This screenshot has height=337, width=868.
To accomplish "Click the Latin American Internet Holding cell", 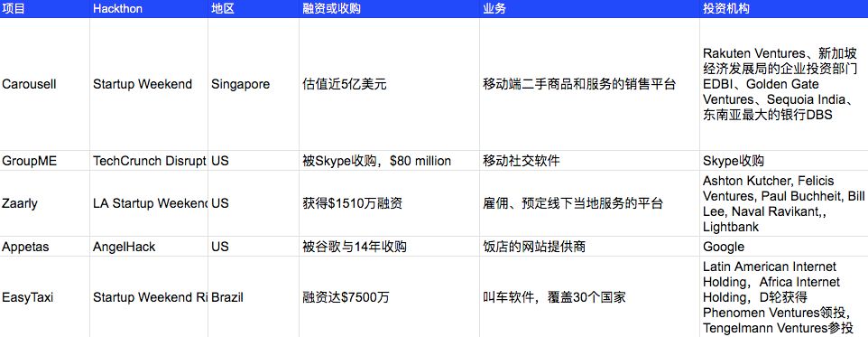I will pyautogui.click(x=784, y=297).
